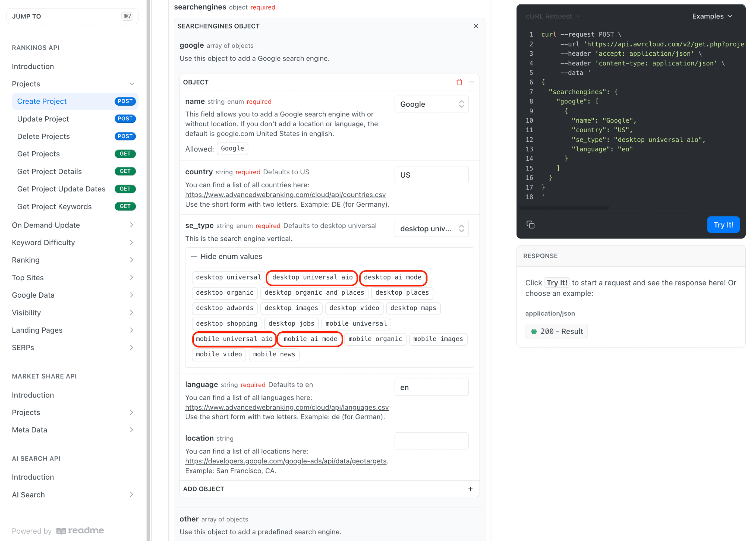Click the 'mobile video' enum value
Image resolution: width=756 pixels, height=541 pixels.
click(219, 354)
